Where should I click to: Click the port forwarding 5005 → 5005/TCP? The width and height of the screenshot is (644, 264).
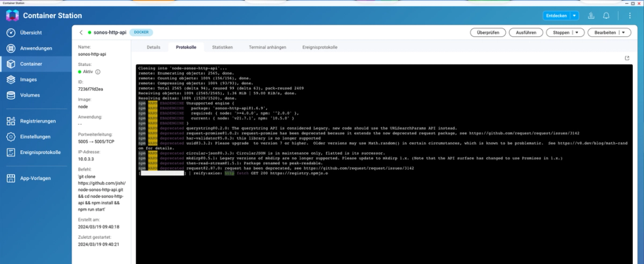pyautogui.click(x=96, y=141)
